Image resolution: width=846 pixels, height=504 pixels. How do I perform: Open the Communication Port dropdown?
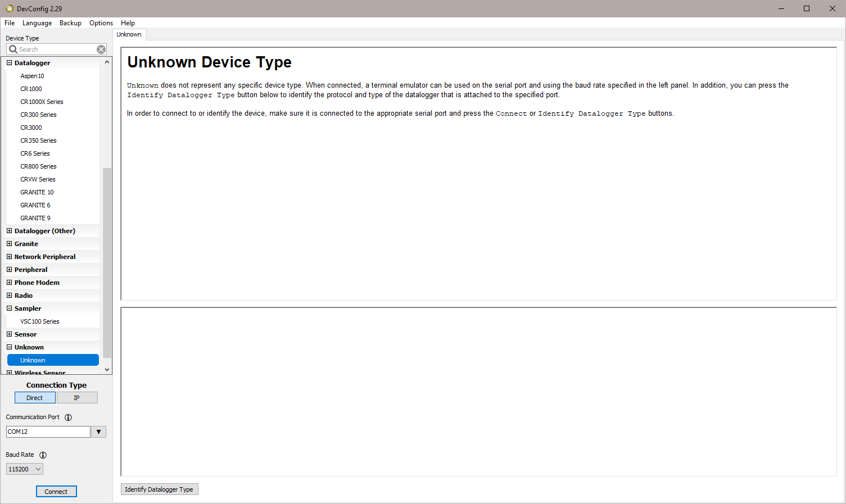(98, 432)
